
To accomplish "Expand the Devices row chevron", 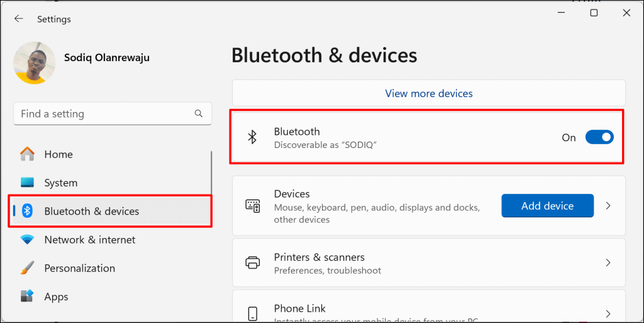I will [x=608, y=206].
